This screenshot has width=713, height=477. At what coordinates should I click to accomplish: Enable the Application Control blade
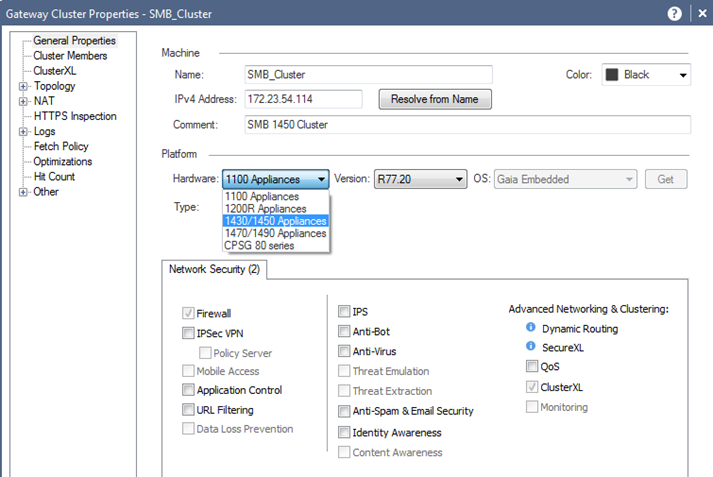[188, 390]
